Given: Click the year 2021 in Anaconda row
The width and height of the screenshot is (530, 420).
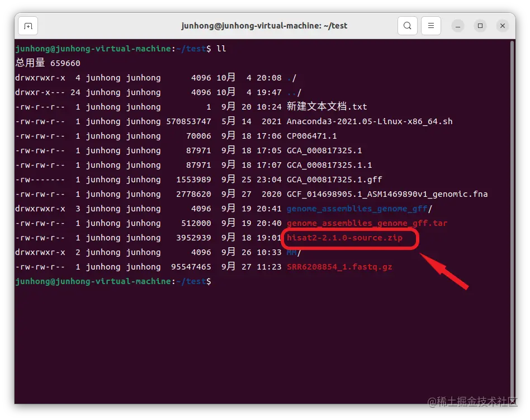Looking at the screenshot, I should coord(271,121).
